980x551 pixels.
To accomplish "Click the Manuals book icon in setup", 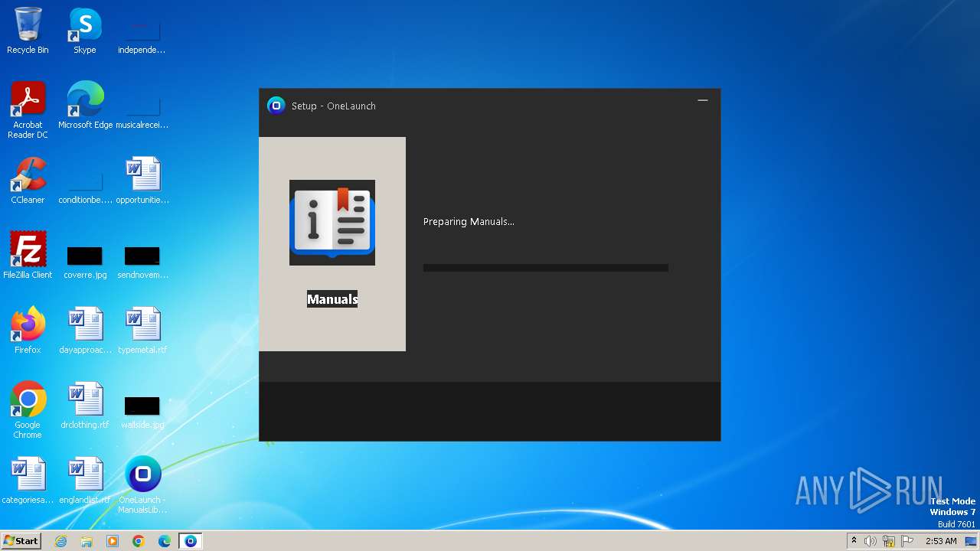I will (x=332, y=223).
